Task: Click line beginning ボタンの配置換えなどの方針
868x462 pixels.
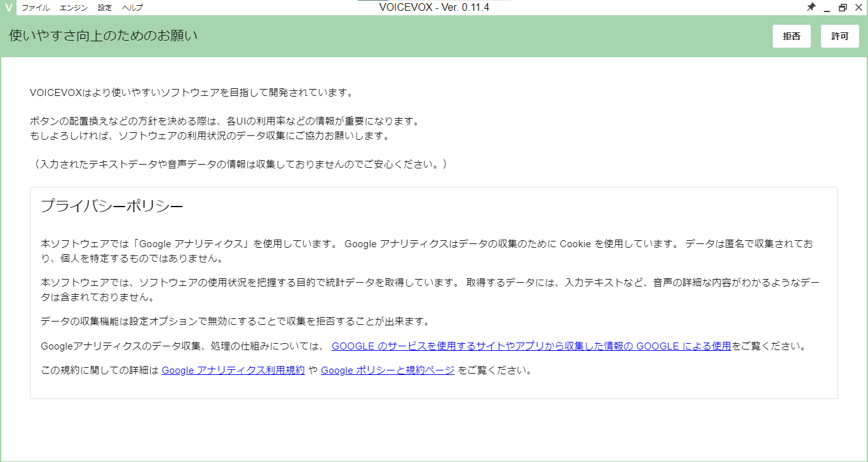Action: click(x=224, y=121)
